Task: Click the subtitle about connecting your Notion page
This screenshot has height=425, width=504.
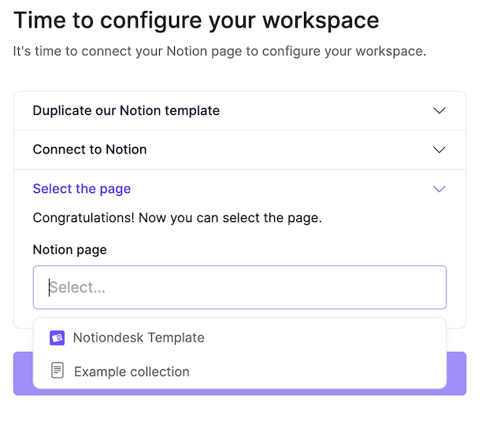Action: pos(219,52)
